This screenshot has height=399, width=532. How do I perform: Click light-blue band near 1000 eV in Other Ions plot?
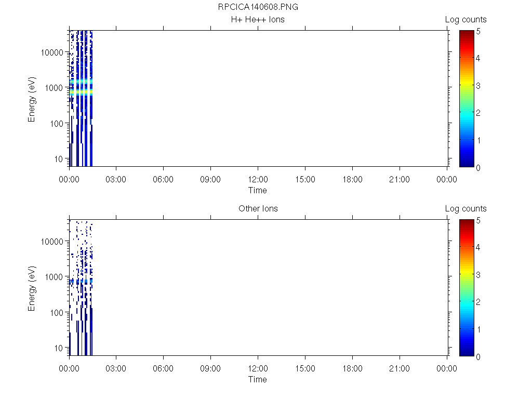(x=81, y=281)
